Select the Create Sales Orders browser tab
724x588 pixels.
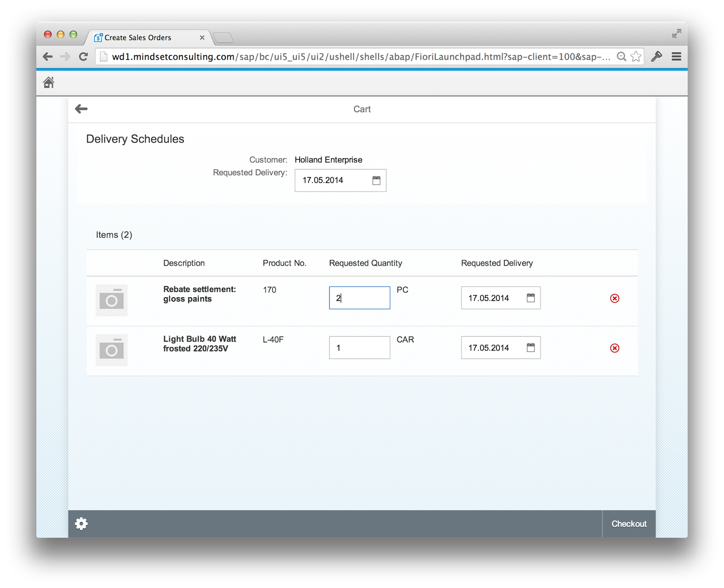coord(138,38)
